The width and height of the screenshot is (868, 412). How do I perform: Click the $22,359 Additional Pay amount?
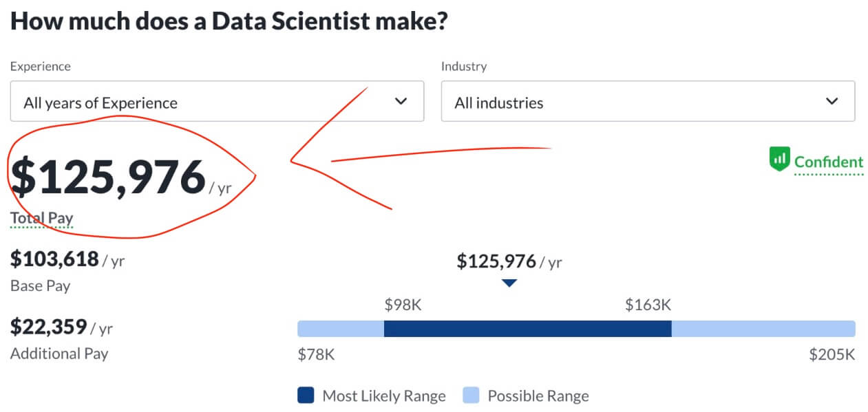(48, 327)
